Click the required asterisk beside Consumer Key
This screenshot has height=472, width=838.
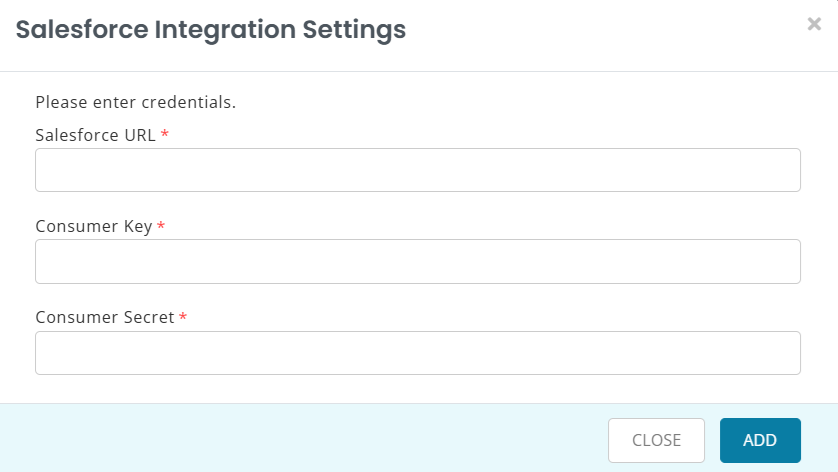pyautogui.click(x=161, y=227)
